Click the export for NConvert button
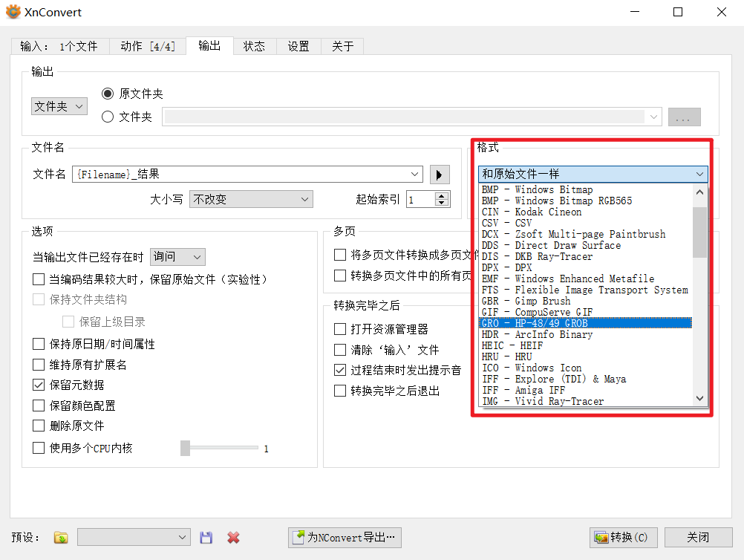Viewport: 744px width, 560px height. tap(345, 537)
